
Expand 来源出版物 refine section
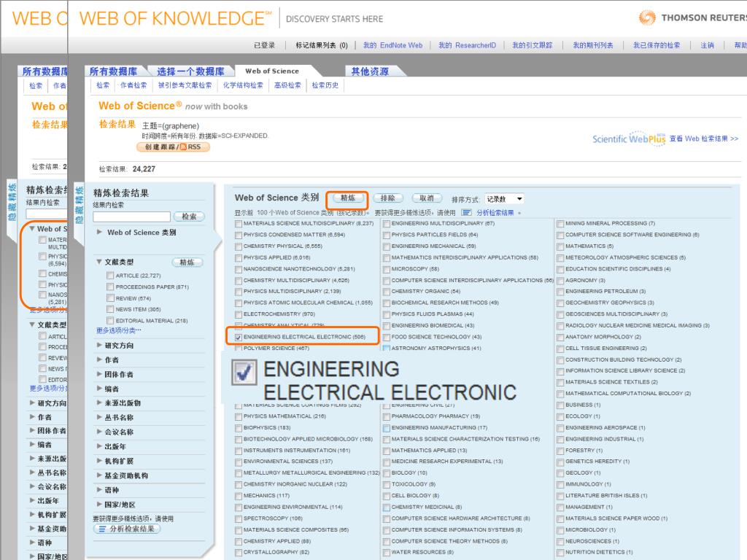tap(99, 402)
